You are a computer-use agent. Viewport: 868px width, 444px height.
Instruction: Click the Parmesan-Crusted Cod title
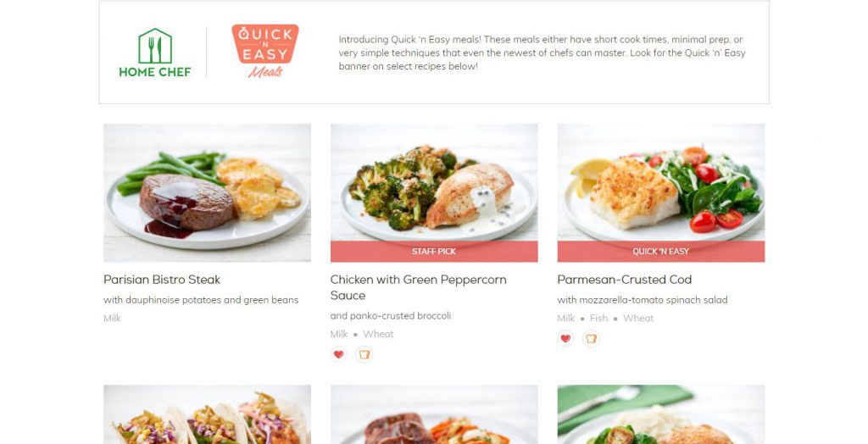pos(625,280)
